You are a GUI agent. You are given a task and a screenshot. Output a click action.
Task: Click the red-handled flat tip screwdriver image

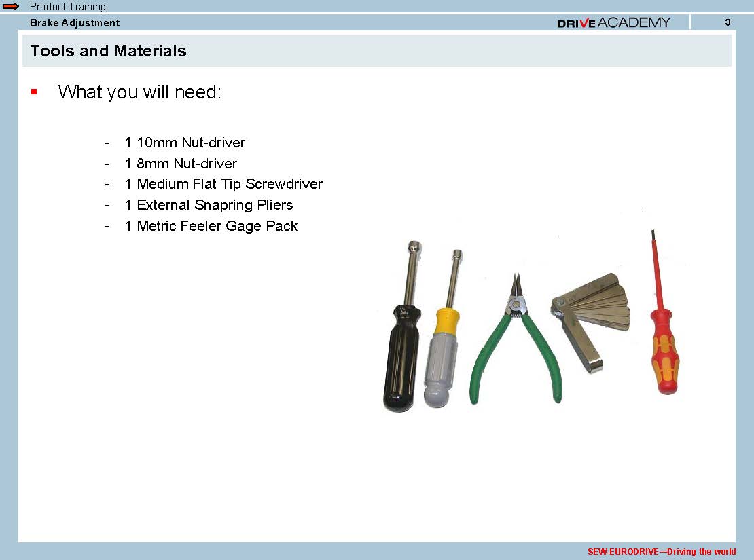click(x=664, y=312)
